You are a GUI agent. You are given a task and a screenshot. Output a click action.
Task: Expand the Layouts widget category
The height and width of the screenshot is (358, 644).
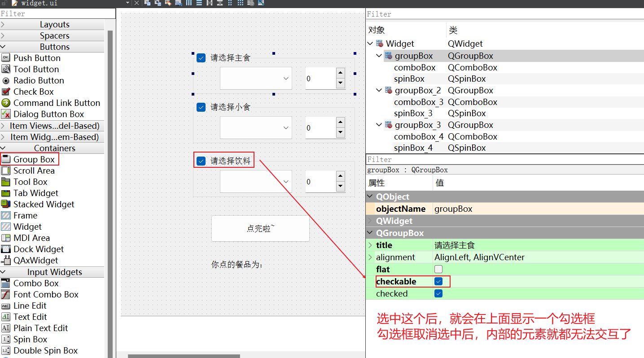(3, 24)
